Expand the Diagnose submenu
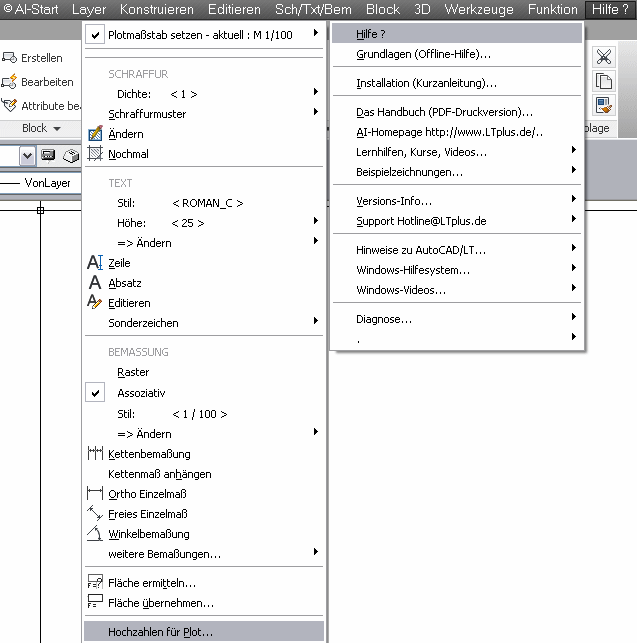 tap(573, 317)
